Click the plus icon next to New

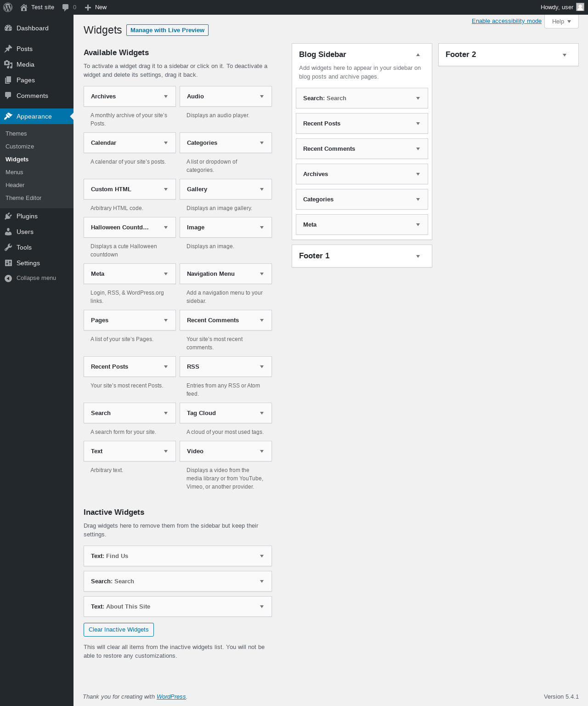[x=88, y=7]
